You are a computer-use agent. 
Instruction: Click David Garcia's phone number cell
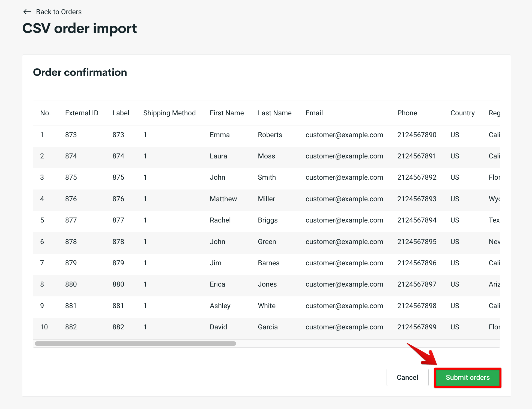click(417, 327)
